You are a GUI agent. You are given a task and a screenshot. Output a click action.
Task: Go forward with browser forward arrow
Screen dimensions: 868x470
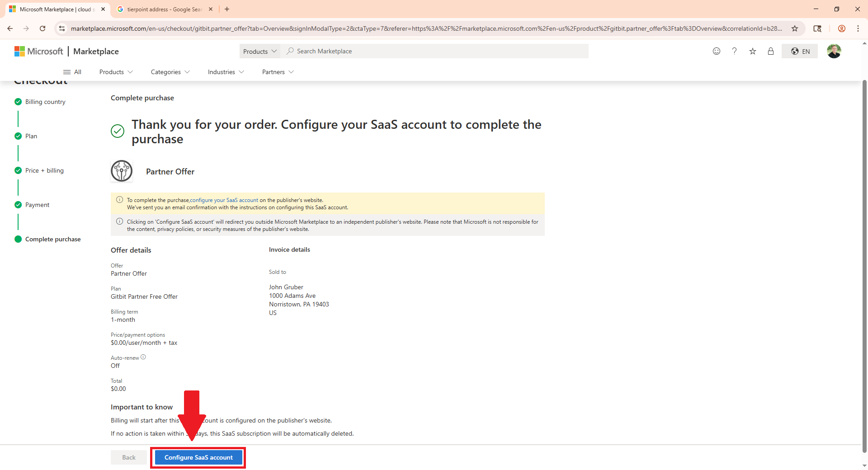[26, 28]
